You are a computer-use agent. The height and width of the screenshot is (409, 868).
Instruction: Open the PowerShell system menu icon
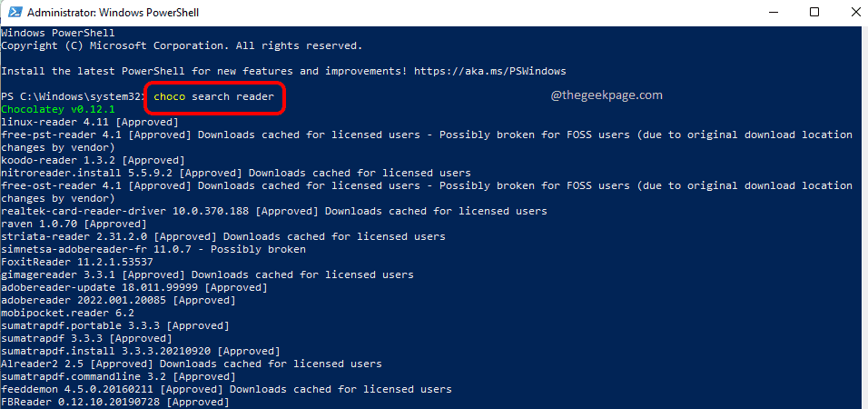pos(11,13)
